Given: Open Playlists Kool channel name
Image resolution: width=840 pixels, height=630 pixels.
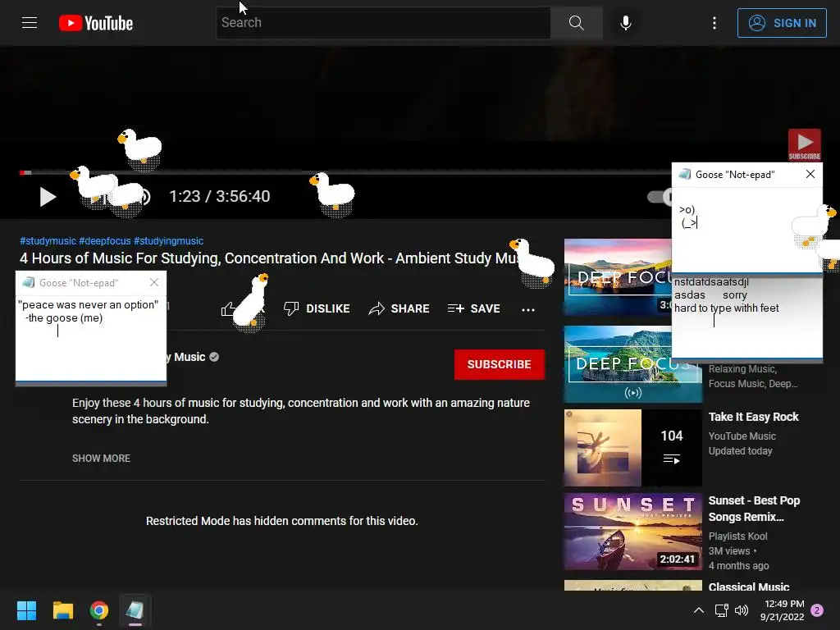Looking at the screenshot, I should [x=737, y=536].
